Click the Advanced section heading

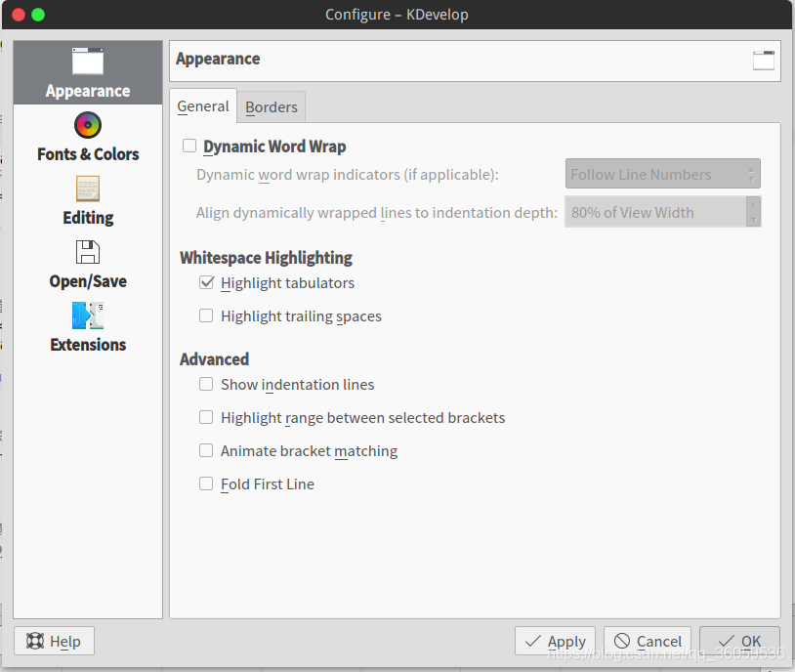(215, 359)
